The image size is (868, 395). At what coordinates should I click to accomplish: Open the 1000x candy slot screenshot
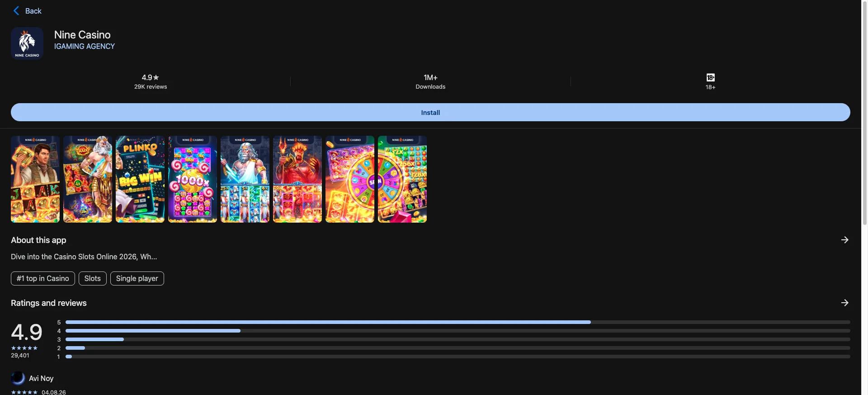193,179
